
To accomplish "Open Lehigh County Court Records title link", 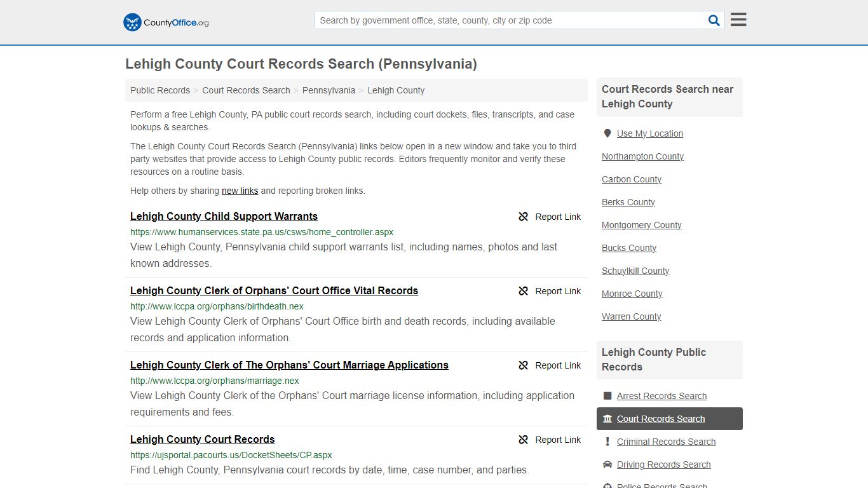I will coord(202,440).
